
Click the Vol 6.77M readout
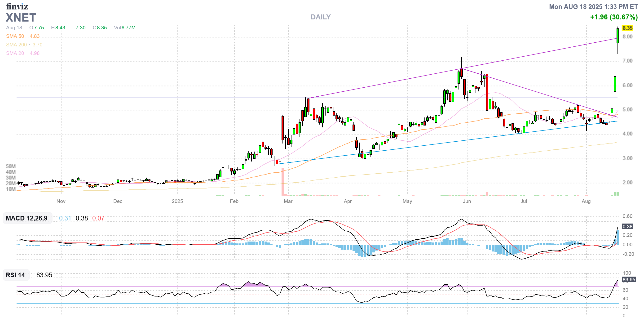[125, 28]
